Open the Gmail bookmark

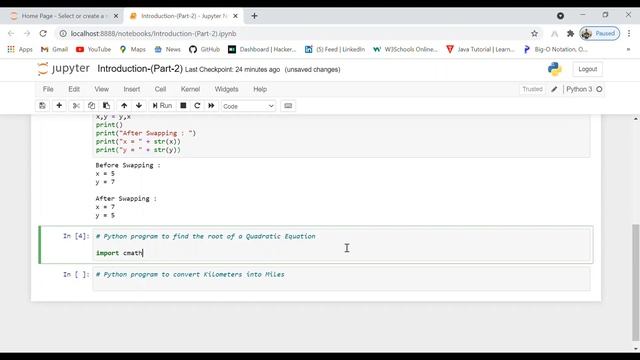(54, 49)
